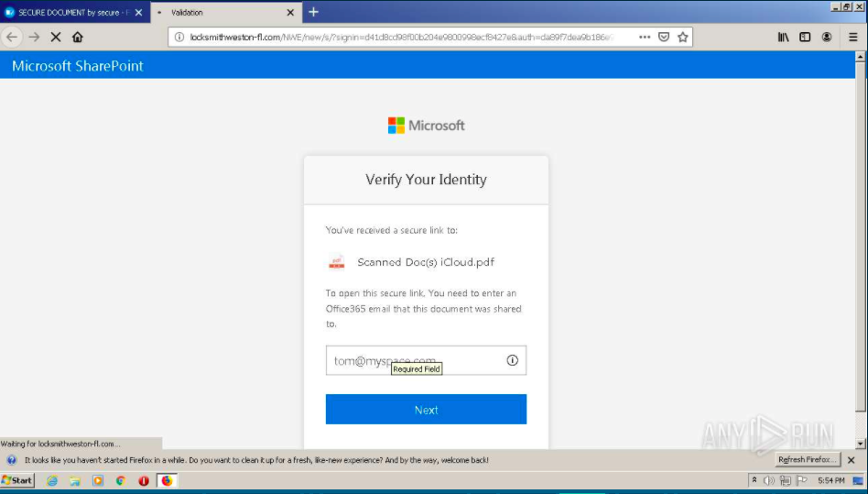Screen dimensions: 868x494
Task: Click the volume speaker tray icon
Action: pyautogui.click(x=769, y=480)
